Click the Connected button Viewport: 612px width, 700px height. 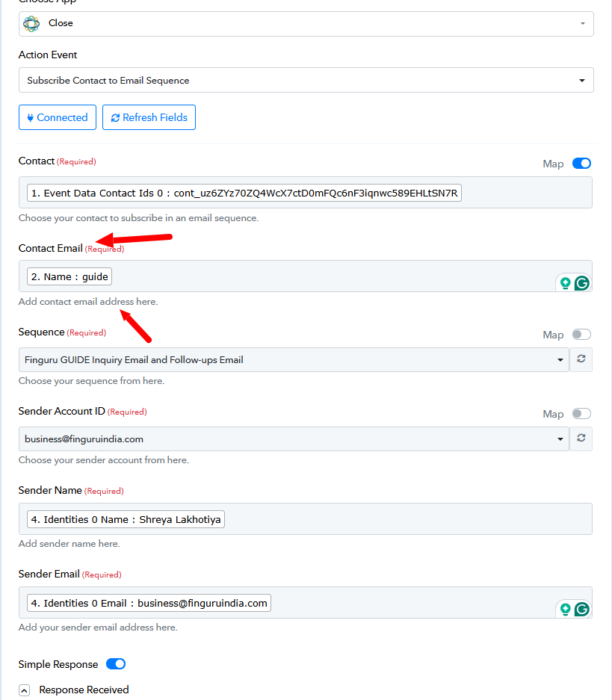(57, 117)
